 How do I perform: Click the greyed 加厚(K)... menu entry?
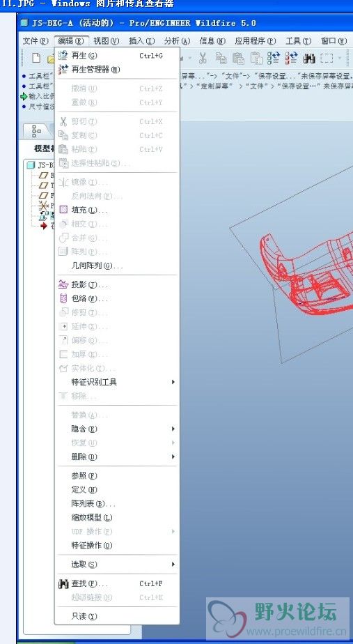pos(118,355)
